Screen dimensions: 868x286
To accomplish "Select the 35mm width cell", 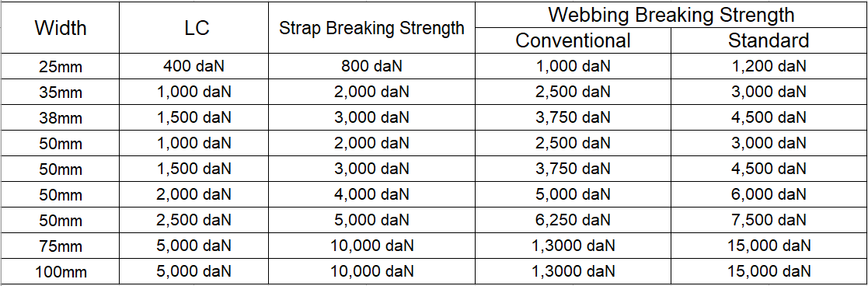I will (x=61, y=92).
